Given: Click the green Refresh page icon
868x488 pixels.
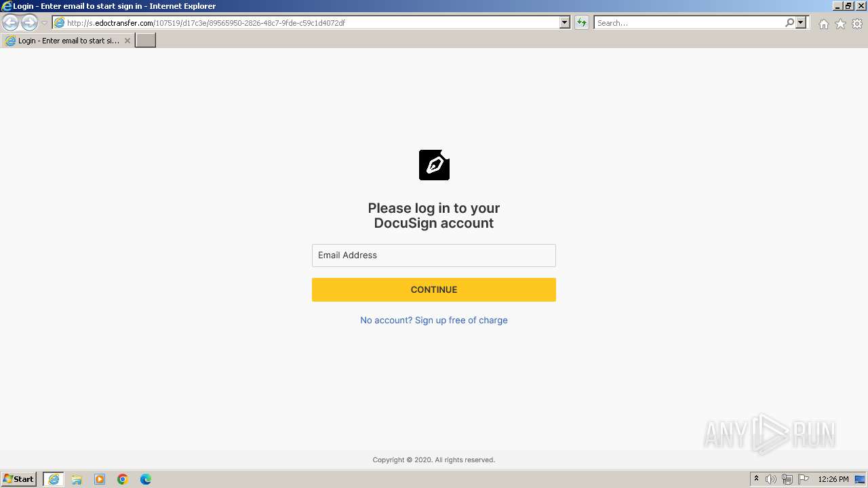Looking at the screenshot, I should tap(581, 23).
